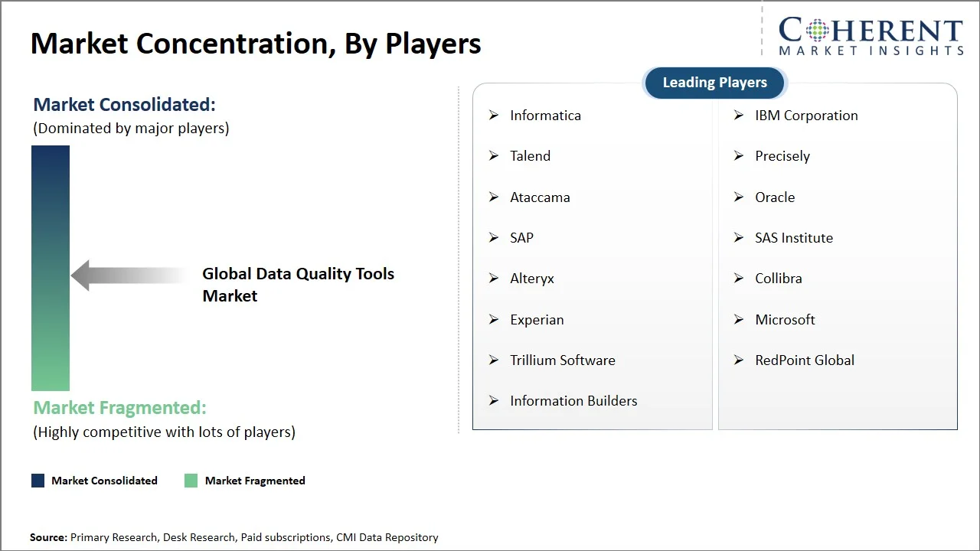980x551 pixels.
Task: Select the Collibra entry
Action: [x=779, y=279]
